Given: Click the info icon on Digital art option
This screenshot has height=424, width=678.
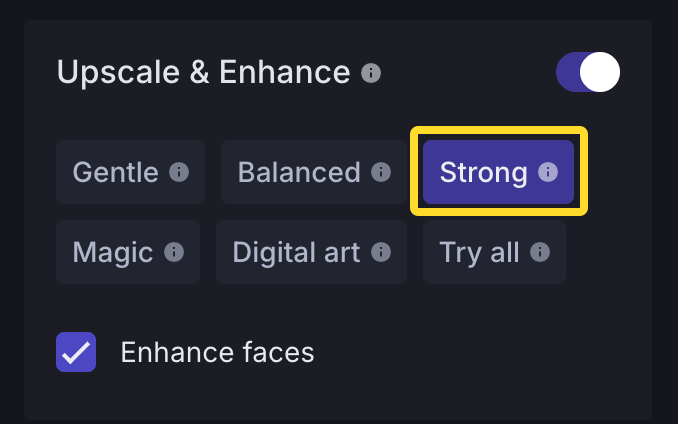Looking at the screenshot, I should (x=381, y=252).
